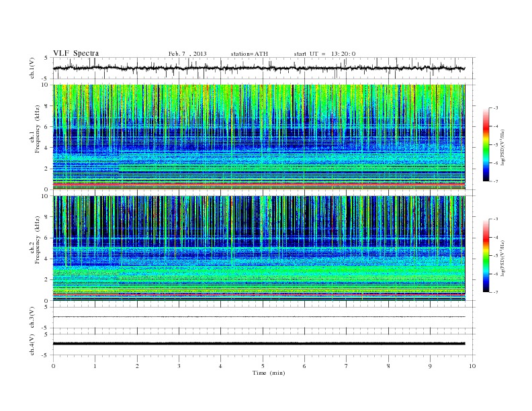Click the 8 kHz tick on ch.1 axis
The image size is (532, 411).
click(x=46, y=106)
